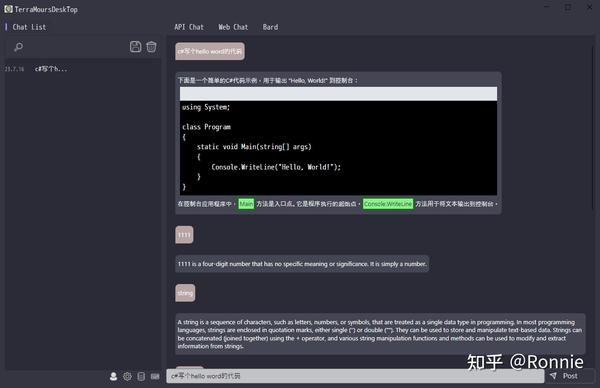The image size is (600, 388).
Task: Click inside the black C# code block
Action: coord(338,148)
